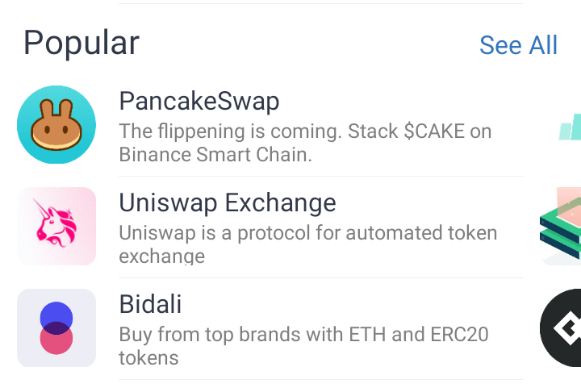Tap the blue circle in Bidali logo

pyautogui.click(x=56, y=318)
